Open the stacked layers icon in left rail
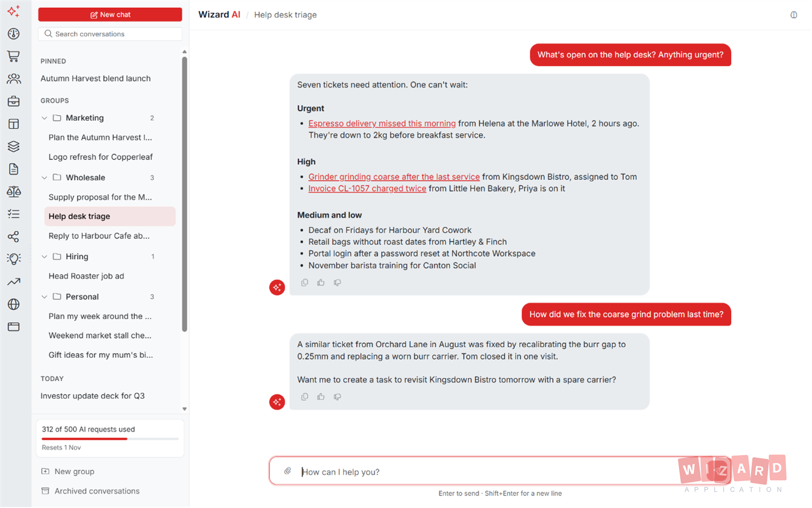The width and height of the screenshot is (812, 508). 14,147
